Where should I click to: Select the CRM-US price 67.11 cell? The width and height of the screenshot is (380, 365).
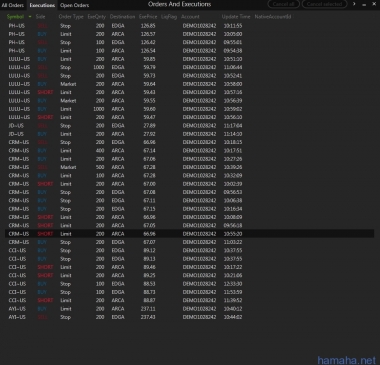pos(149,201)
